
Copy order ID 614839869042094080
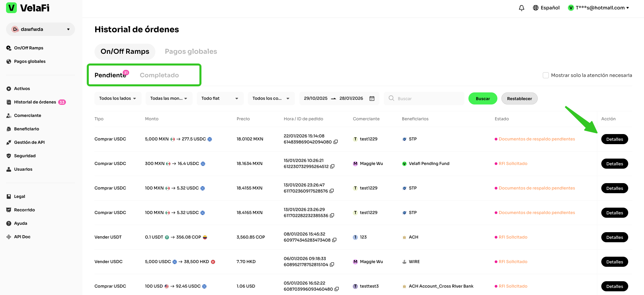(x=335, y=142)
